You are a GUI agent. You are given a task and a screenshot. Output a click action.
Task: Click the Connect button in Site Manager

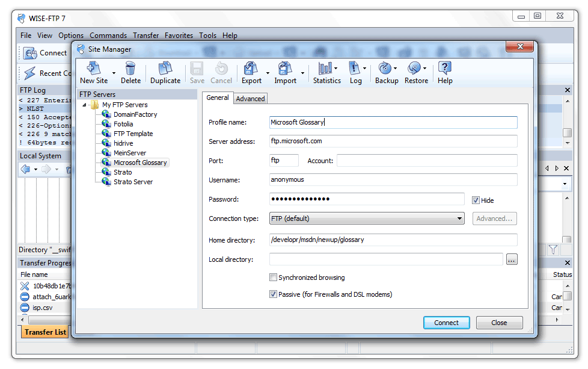pyautogui.click(x=446, y=323)
